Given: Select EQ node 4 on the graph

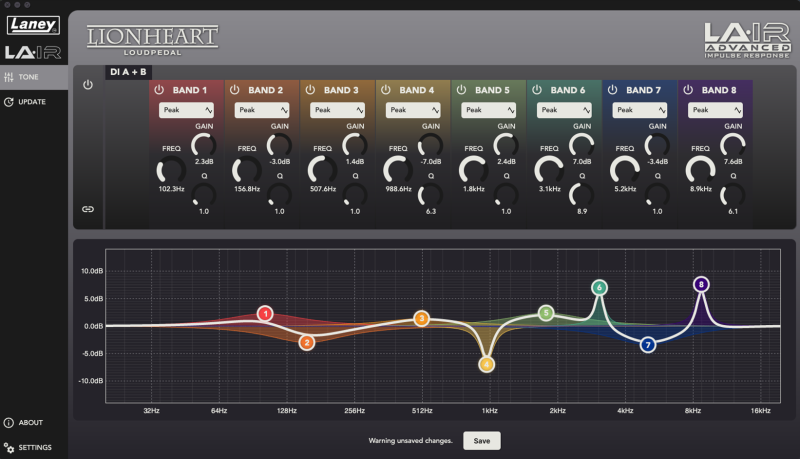Looking at the screenshot, I should pos(486,364).
